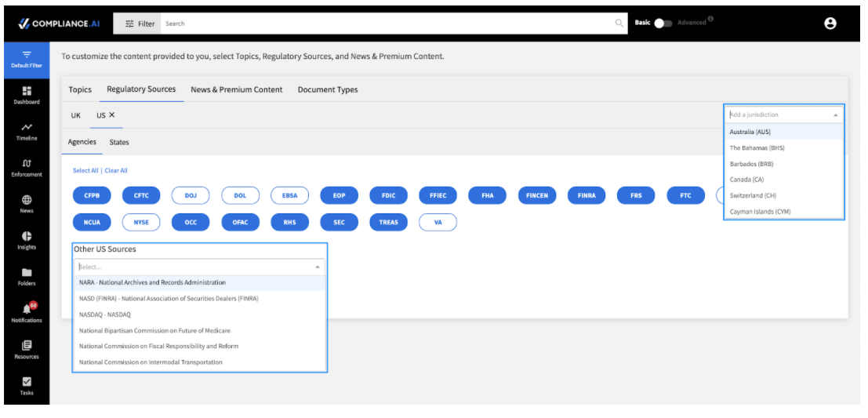Screen dimensions: 868x418
Task: Toggle the FINCEN agency pill
Action: tap(537, 195)
